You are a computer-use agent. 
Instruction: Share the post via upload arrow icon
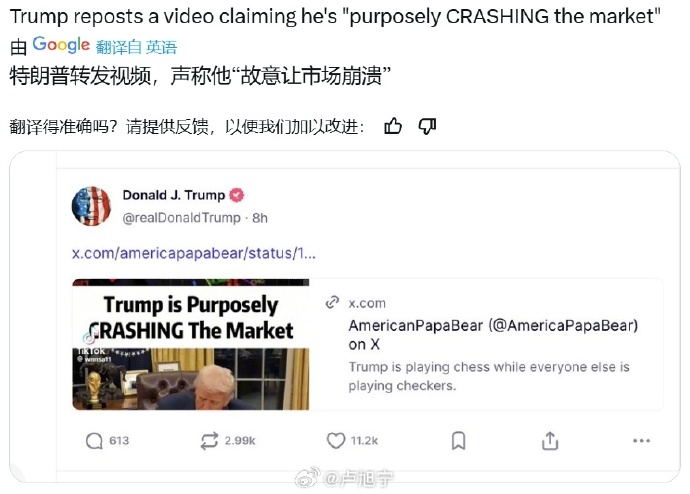tap(550, 440)
